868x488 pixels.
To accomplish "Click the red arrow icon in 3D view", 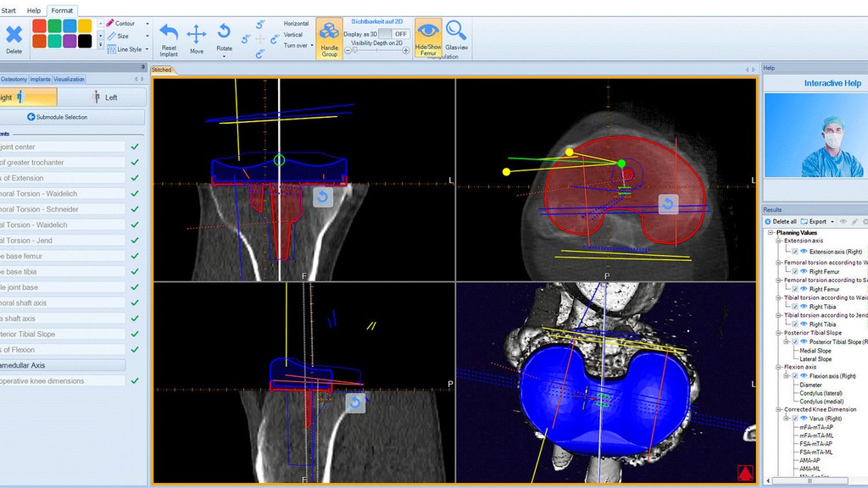I will click(745, 473).
